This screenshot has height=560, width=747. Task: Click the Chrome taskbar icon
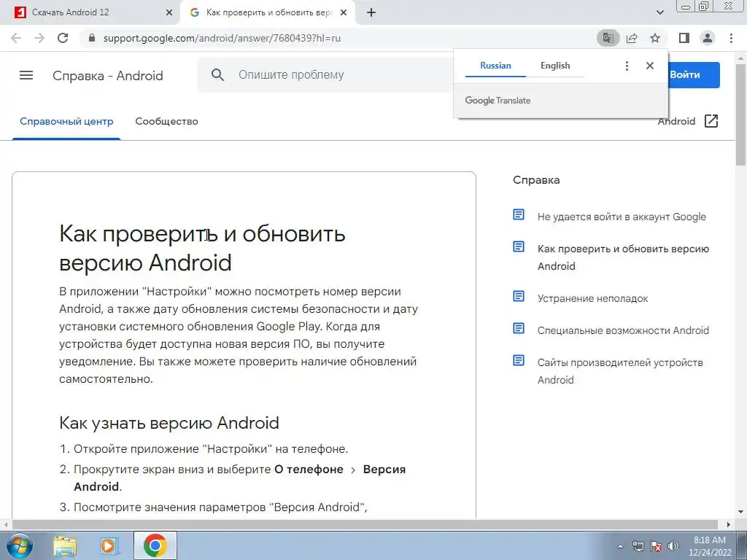pos(155,545)
